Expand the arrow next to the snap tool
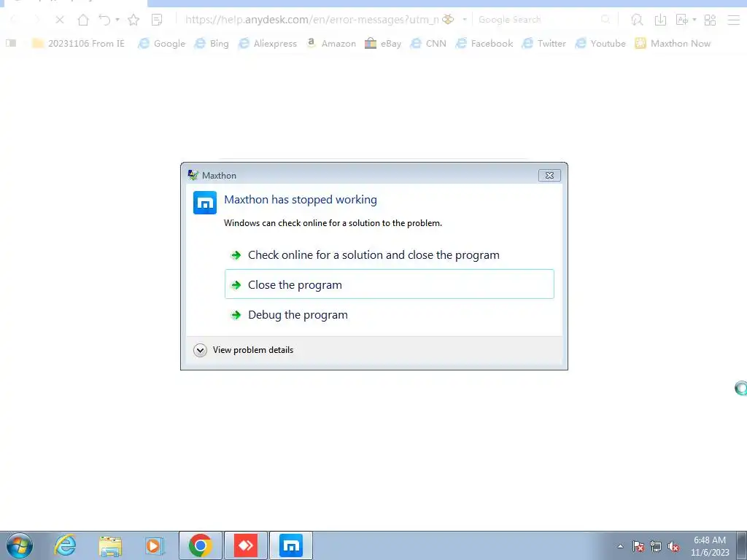Viewport: 747px width, 560px height. [694, 20]
